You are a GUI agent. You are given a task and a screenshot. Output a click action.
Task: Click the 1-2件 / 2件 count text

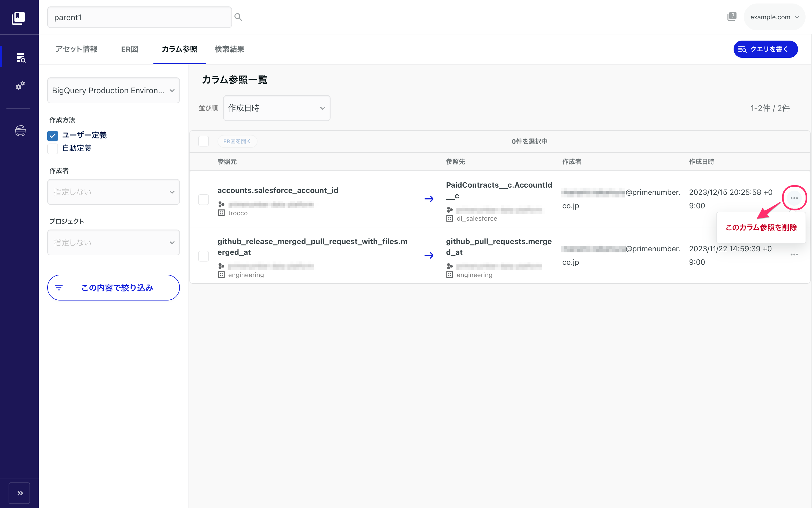pyautogui.click(x=770, y=108)
